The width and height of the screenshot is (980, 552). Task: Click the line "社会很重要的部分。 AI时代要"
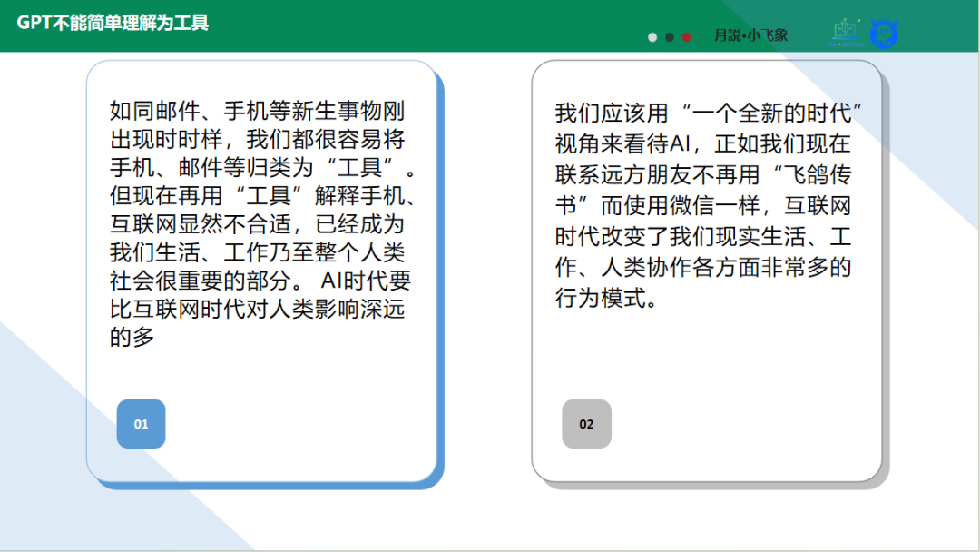point(260,281)
